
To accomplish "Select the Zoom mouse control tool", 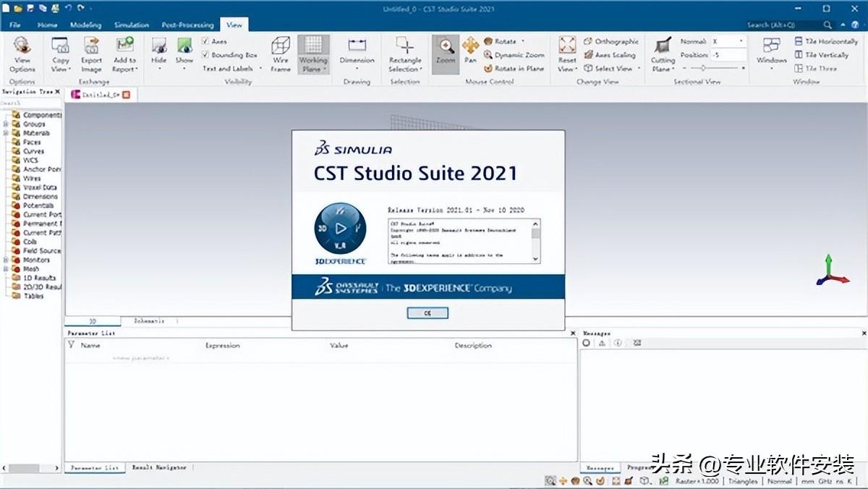I will (446, 54).
